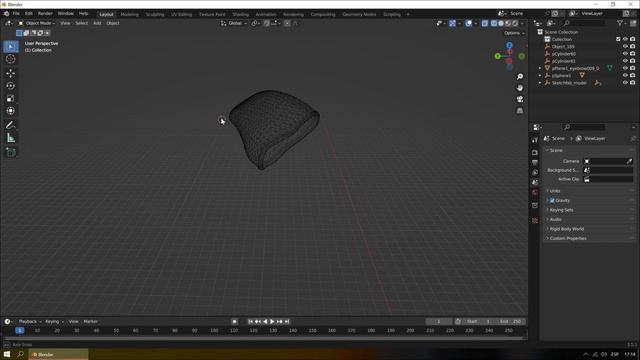Select the Rotate tool in the toolbar
Image resolution: width=640 pixels, height=360 pixels.
pyautogui.click(x=11, y=86)
